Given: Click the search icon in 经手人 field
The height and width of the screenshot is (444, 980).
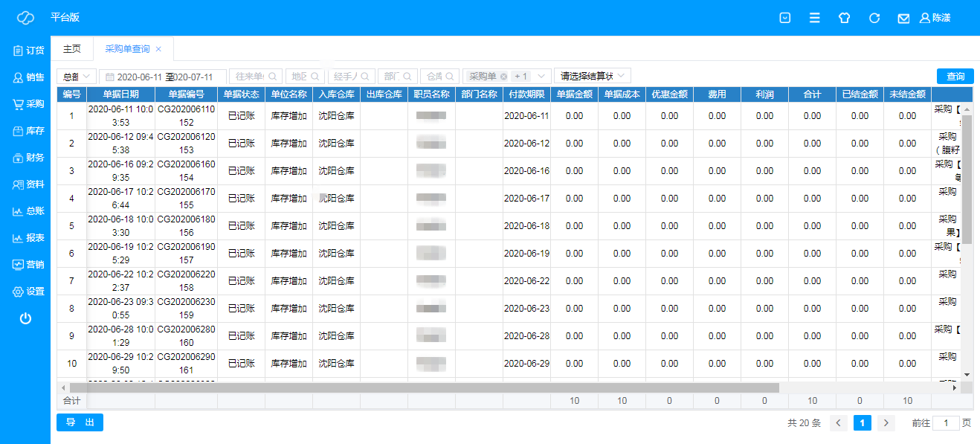Looking at the screenshot, I should (x=365, y=77).
